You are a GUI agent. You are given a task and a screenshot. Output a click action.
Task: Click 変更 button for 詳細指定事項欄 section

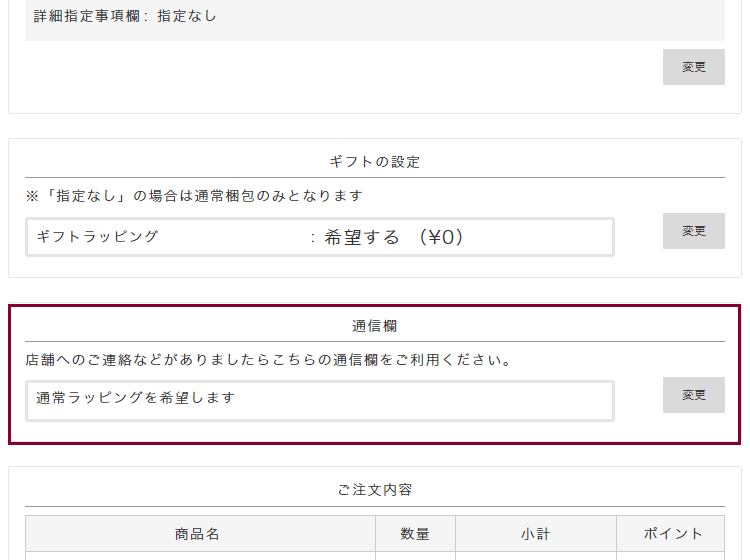693,67
